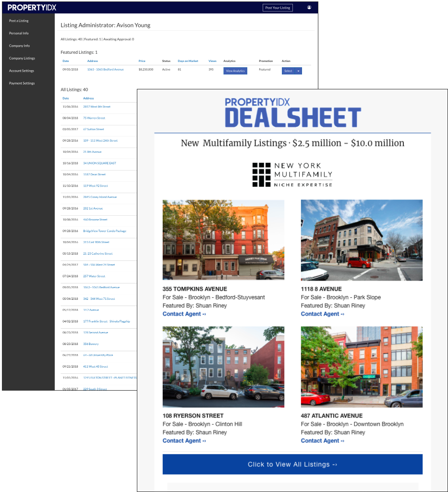448x492 pixels.
Task: Click the PropertyIDX logo in the dark header
Action: pyautogui.click(x=32, y=8)
